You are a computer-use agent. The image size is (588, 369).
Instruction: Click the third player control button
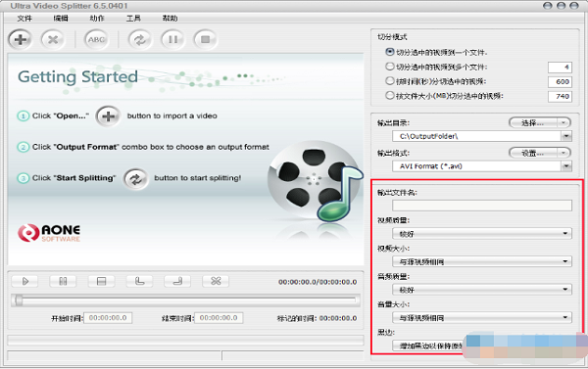pos(101,281)
